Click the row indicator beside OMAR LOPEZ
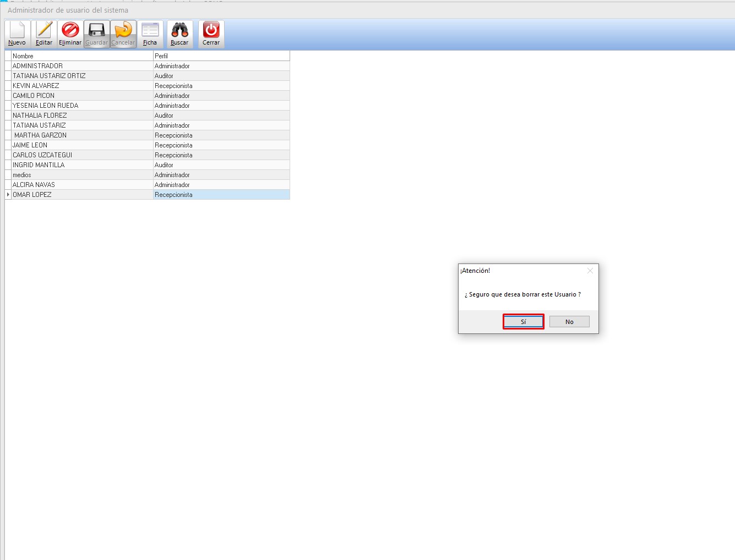 click(x=8, y=195)
